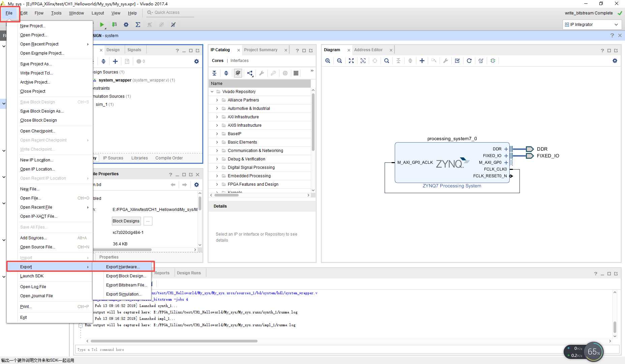This screenshot has height=364, width=625.
Task: Click the Add IP plus icon in the Diagram
Action: pos(422,61)
